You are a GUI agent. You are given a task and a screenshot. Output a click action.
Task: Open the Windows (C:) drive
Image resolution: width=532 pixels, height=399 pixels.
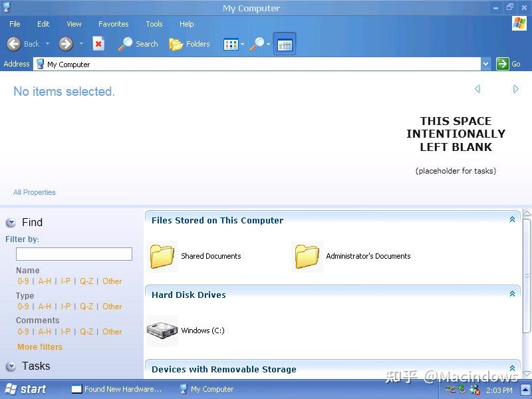click(x=162, y=330)
